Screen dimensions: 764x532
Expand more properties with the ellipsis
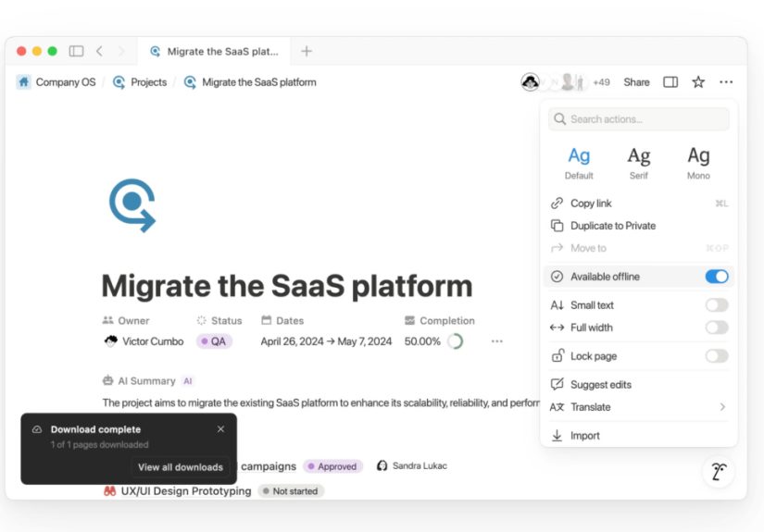click(x=497, y=341)
